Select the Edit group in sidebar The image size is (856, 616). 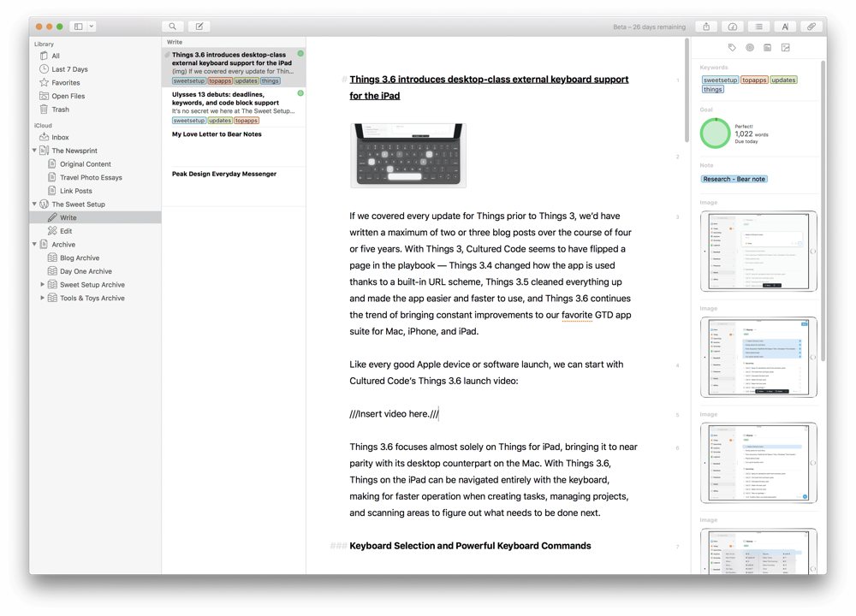(95, 231)
